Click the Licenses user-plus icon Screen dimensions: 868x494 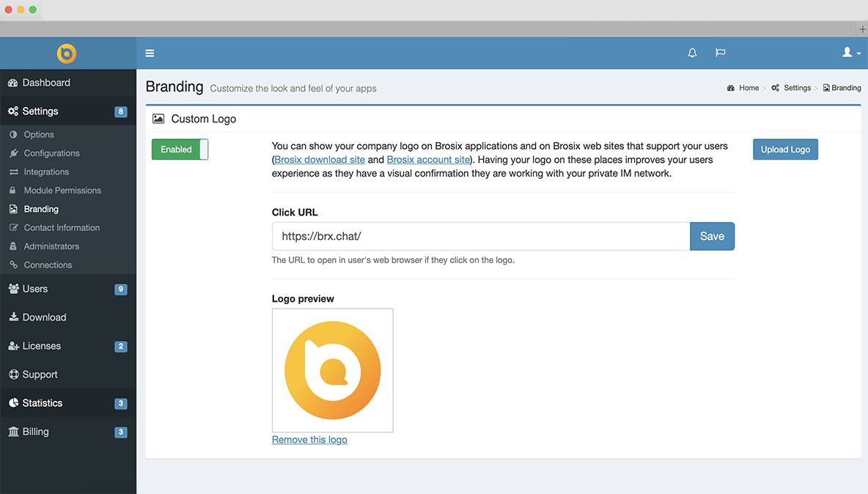pyautogui.click(x=14, y=346)
